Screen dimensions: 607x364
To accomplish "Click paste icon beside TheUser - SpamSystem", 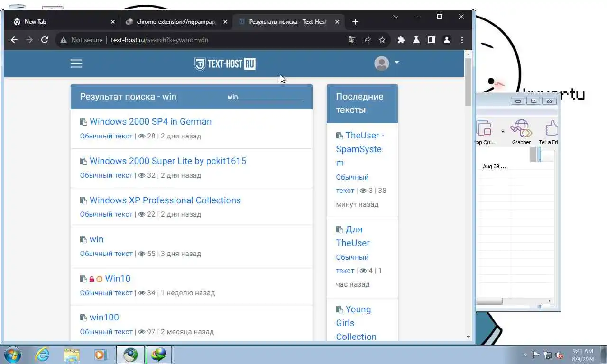I will pyautogui.click(x=340, y=136).
